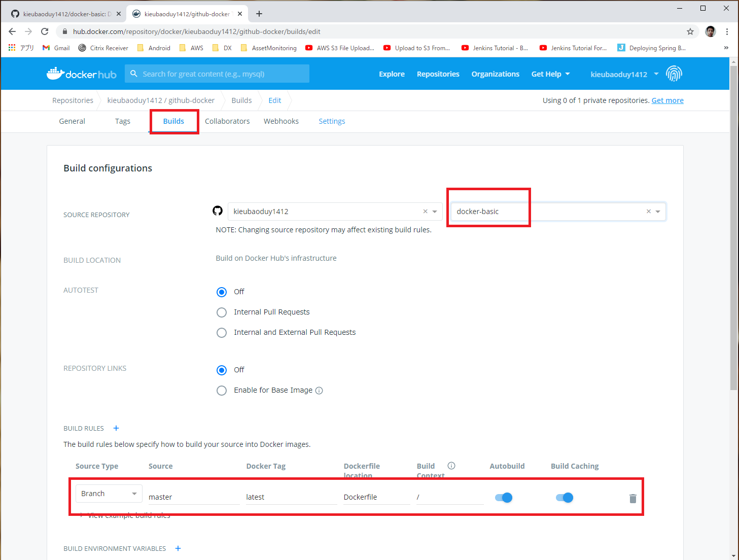Go back in browser history
Screen dimensions: 739x560
pyautogui.click(x=12, y=31)
